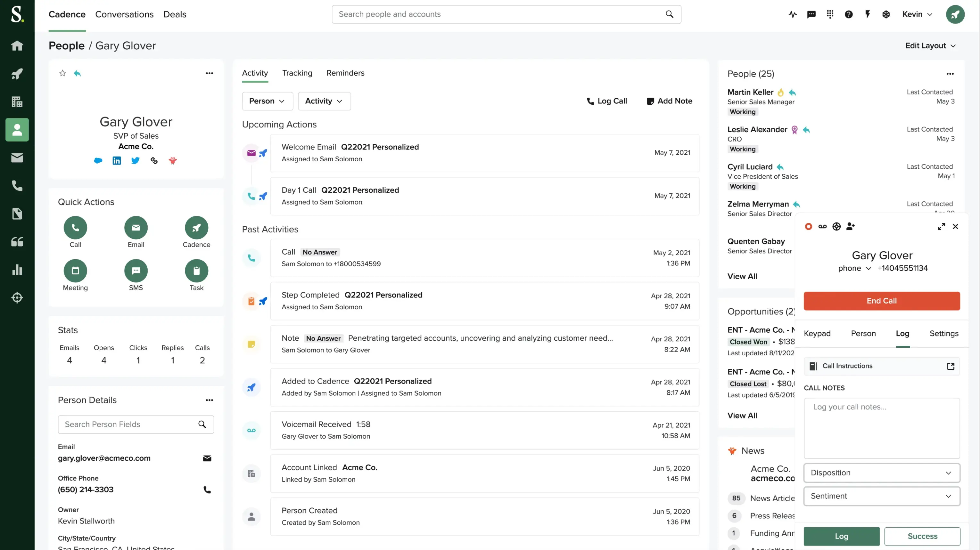Image resolution: width=980 pixels, height=550 pixels.
Task: Focus the Search Person Fields input
Action: tap(136, 424)
